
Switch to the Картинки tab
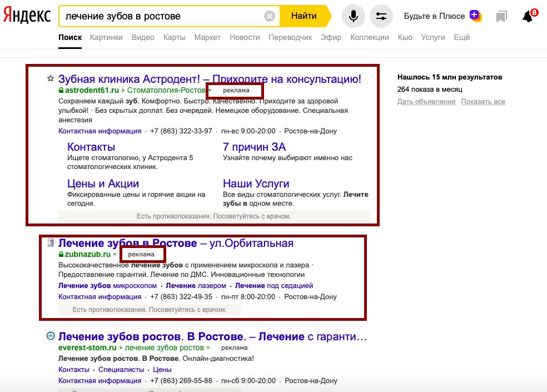106,37
